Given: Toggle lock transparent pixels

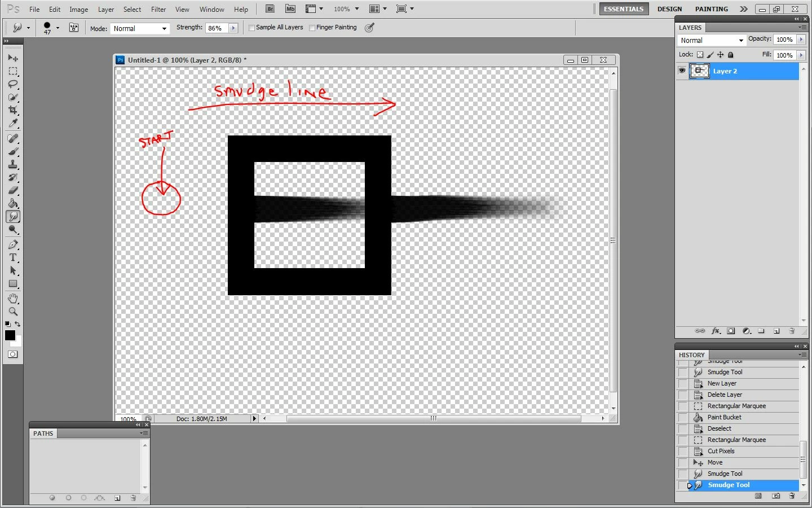Looking at the screenshot, I should coord(700,55).
